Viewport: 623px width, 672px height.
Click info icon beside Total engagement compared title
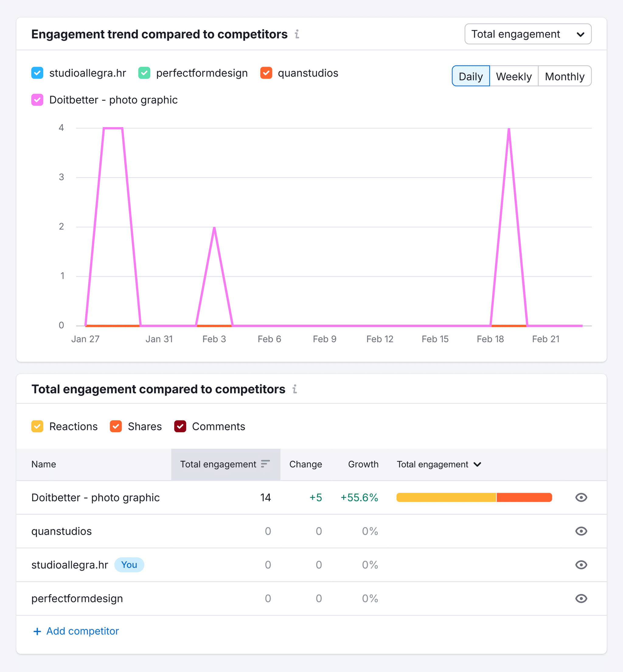(295, 389)
